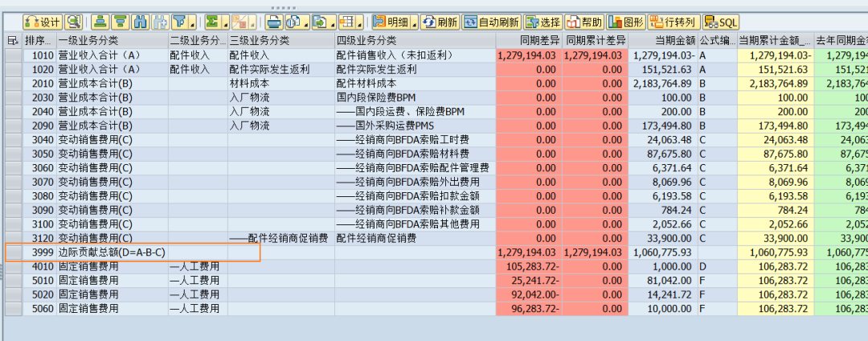Apply the funnel filter icon
This screenshot has height=341, width=868.
point(179,23)
